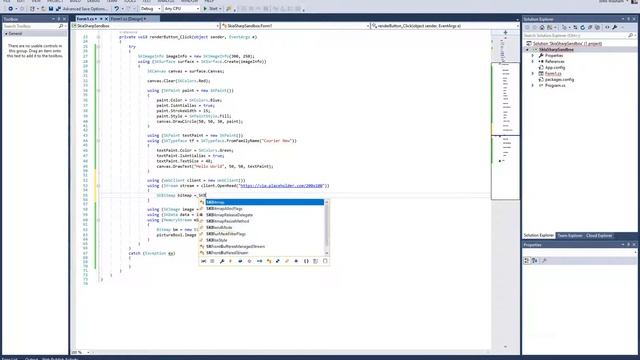Click Solution Explorer Collapse All icon
The image size is (640, 360).
[590, 27]
